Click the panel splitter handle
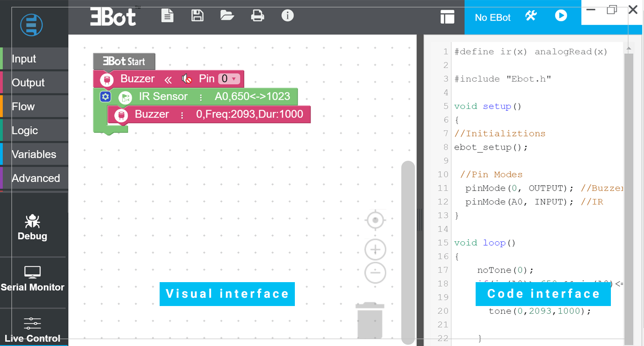 tap(420, 220)
